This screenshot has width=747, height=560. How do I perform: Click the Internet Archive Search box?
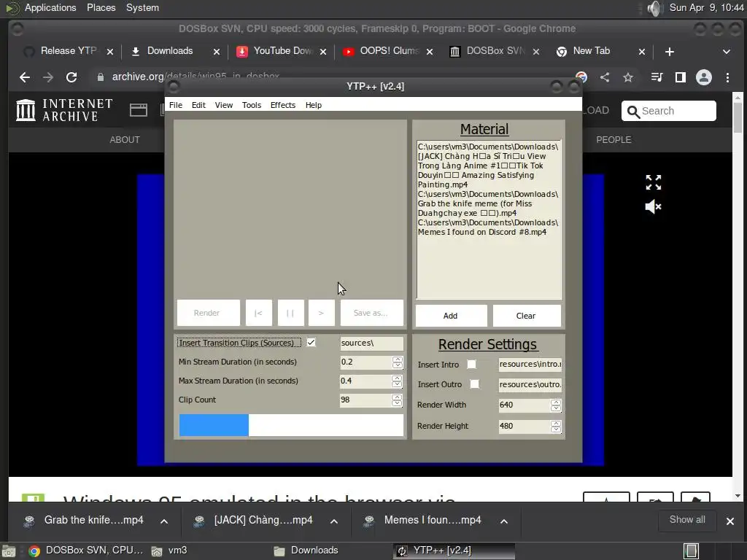(x=668, y=111)
